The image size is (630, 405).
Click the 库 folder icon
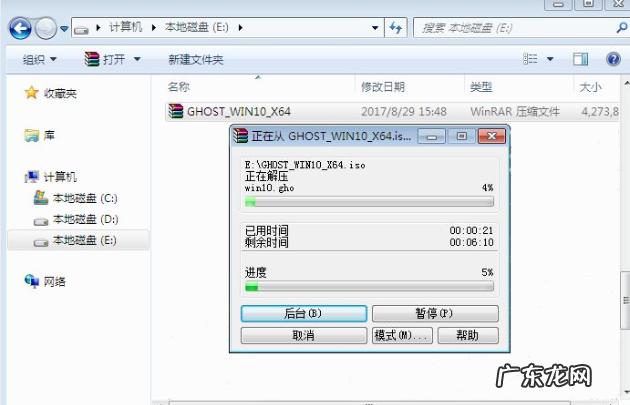point(31,135)
